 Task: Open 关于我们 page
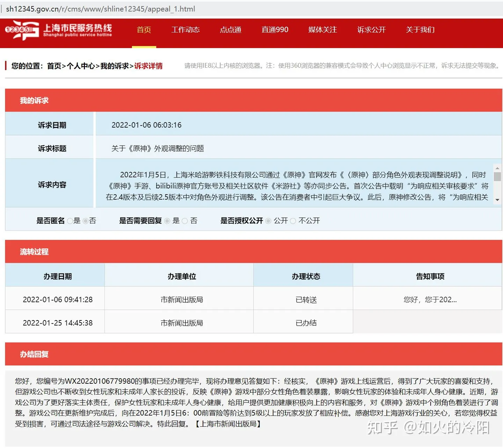420,30
